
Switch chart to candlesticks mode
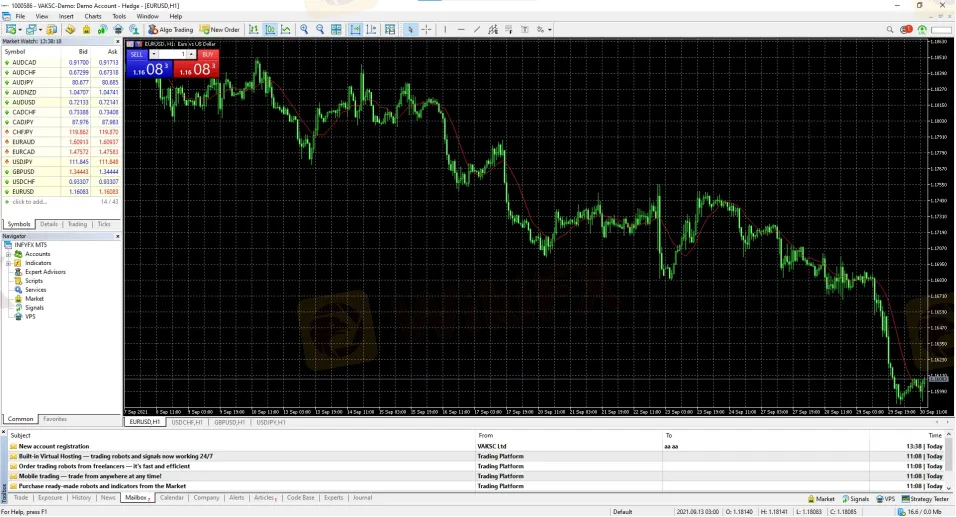(x=269, y=29)
